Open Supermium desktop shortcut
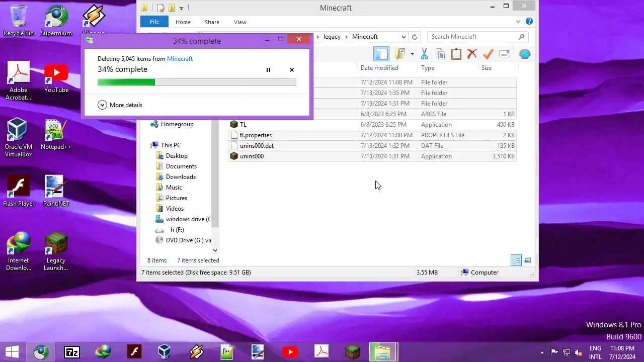Screen dimensions: 644x362 pyautogui.click(x=56, y=21)
